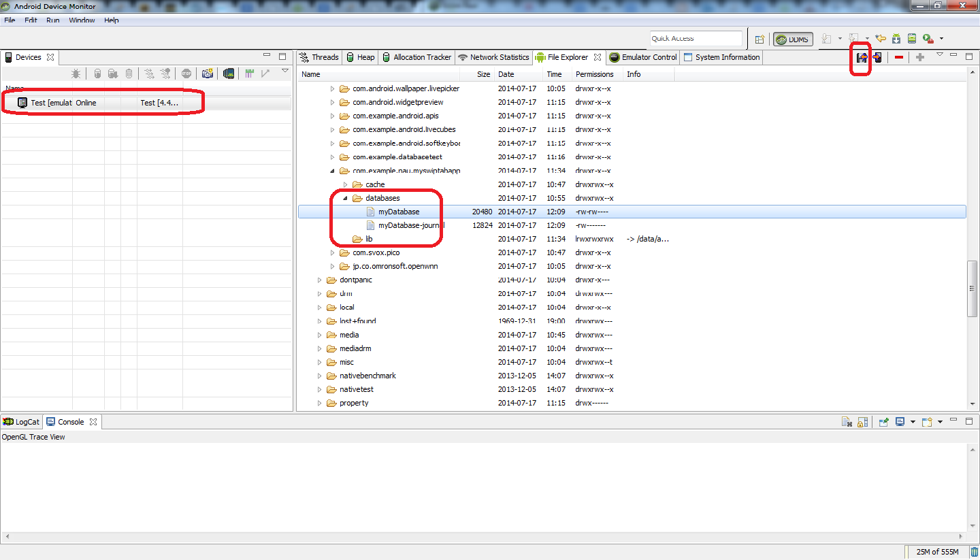
Task: Collapse the databases folder
Action: (345, 198)
